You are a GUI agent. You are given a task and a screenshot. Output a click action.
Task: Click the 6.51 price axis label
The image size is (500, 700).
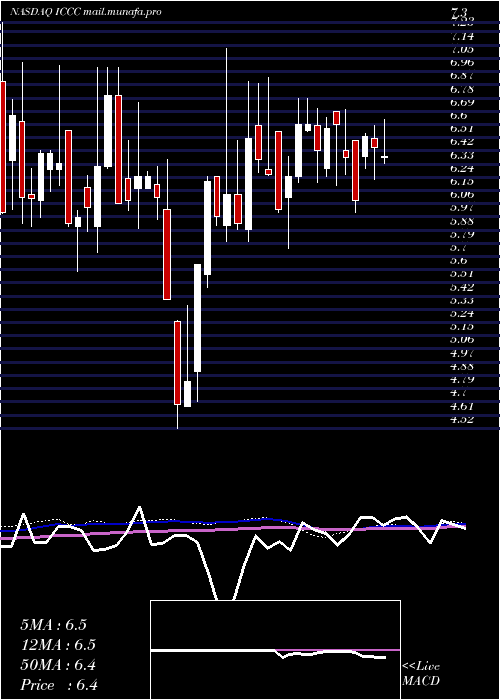coord(462,129)
